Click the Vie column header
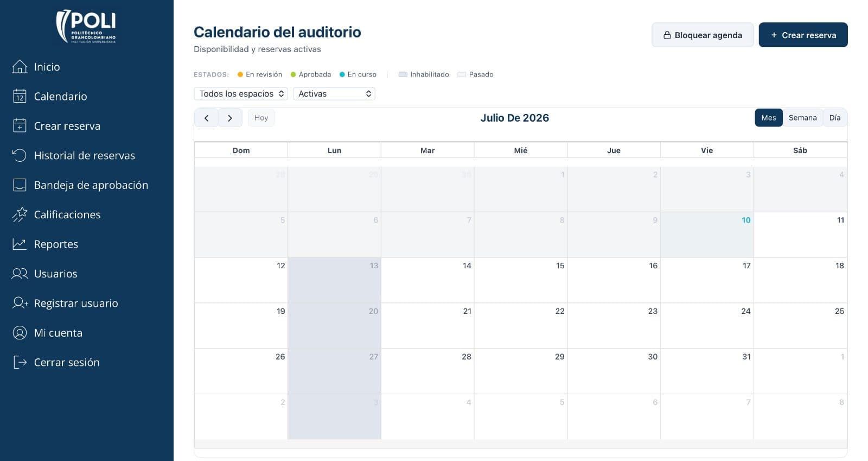Image resolution: width=868 pixels, height=461 pixels. pyautogui.click(x=707, y=150)
